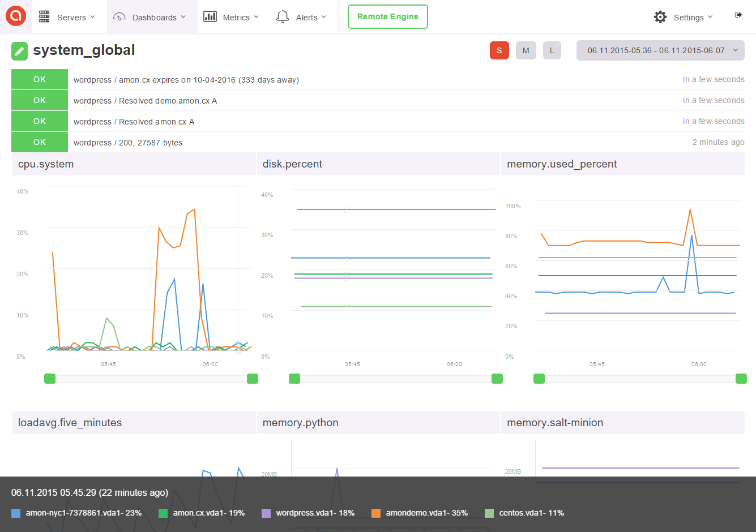This screenshot has width=756, height=532.
Task: Click the right slider handle under disk.percent
Action: [x=497, y=379]
